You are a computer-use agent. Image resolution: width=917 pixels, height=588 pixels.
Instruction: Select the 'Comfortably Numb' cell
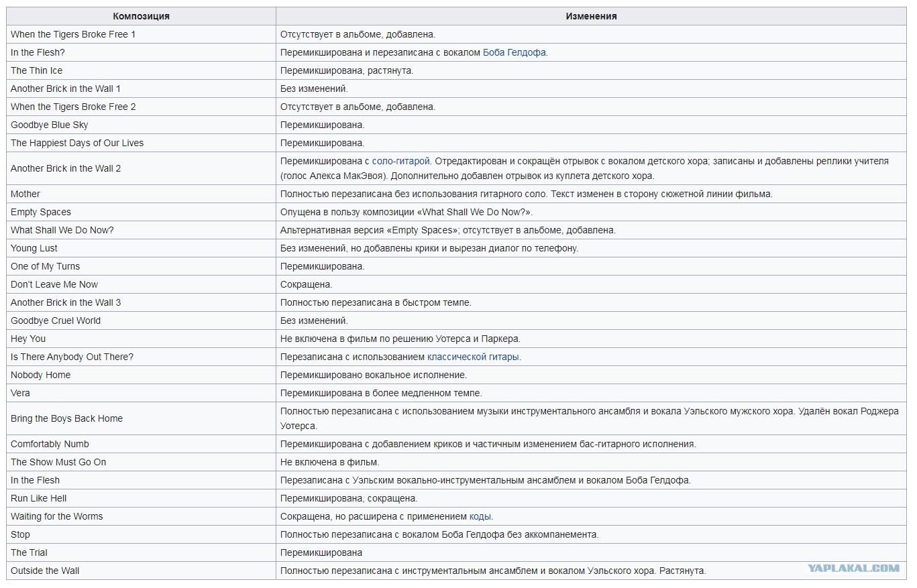click(141, 444)
